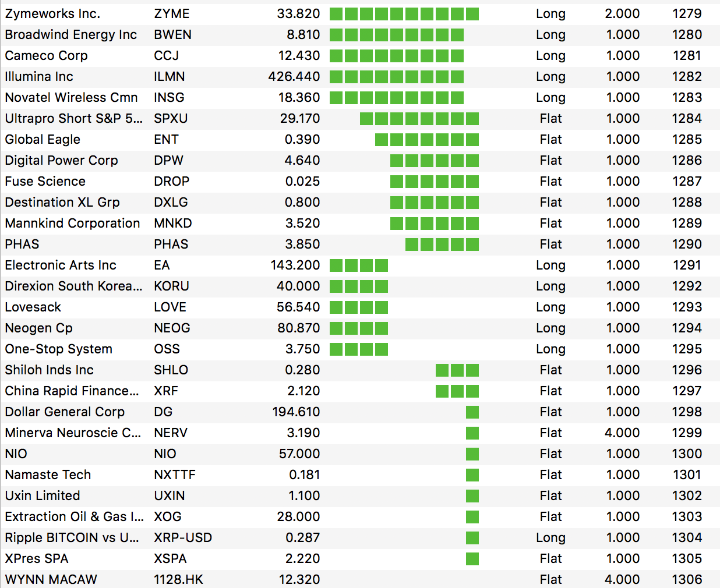Click row number 1283
The height and width of the screenshot is (588, 720).
(687, 97)
